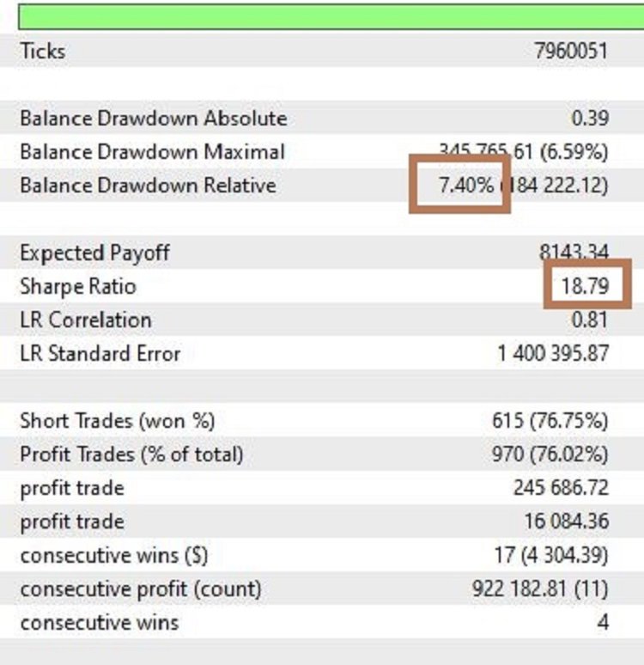Select the Profit Trades (% of total) label

[131, 455]
